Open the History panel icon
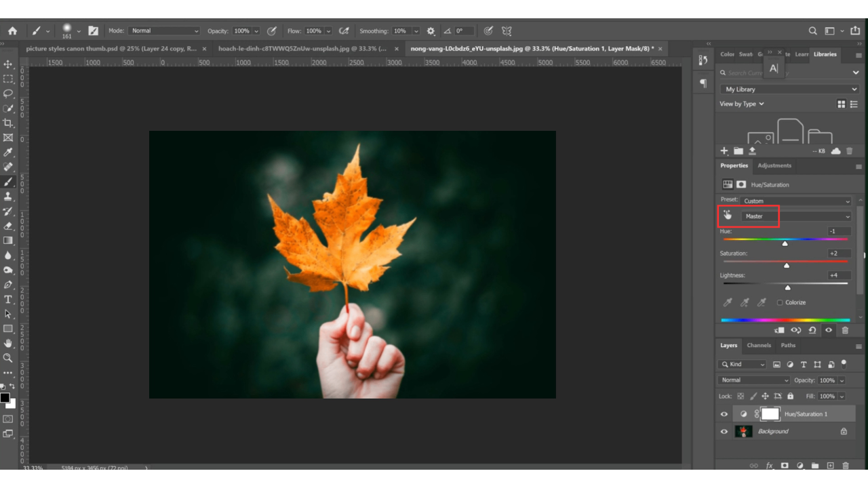This screenshot has width=868, height=488. [703, 60]
